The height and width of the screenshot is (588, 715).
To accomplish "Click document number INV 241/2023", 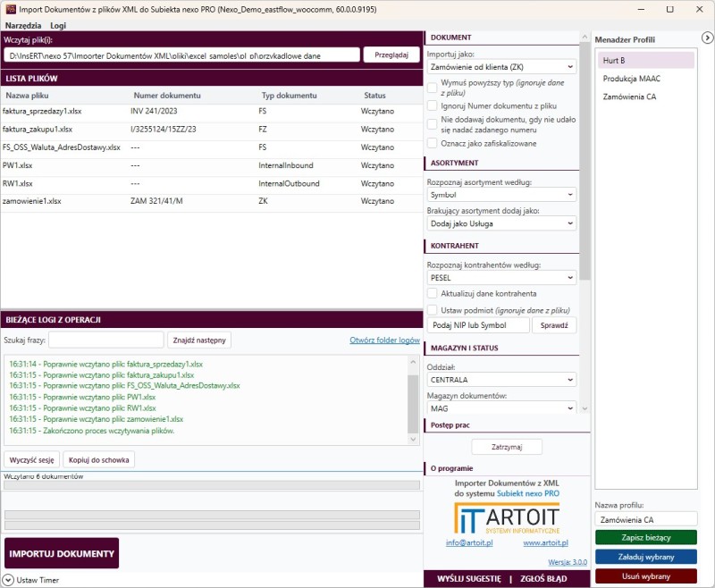I will tap(154, 111).
